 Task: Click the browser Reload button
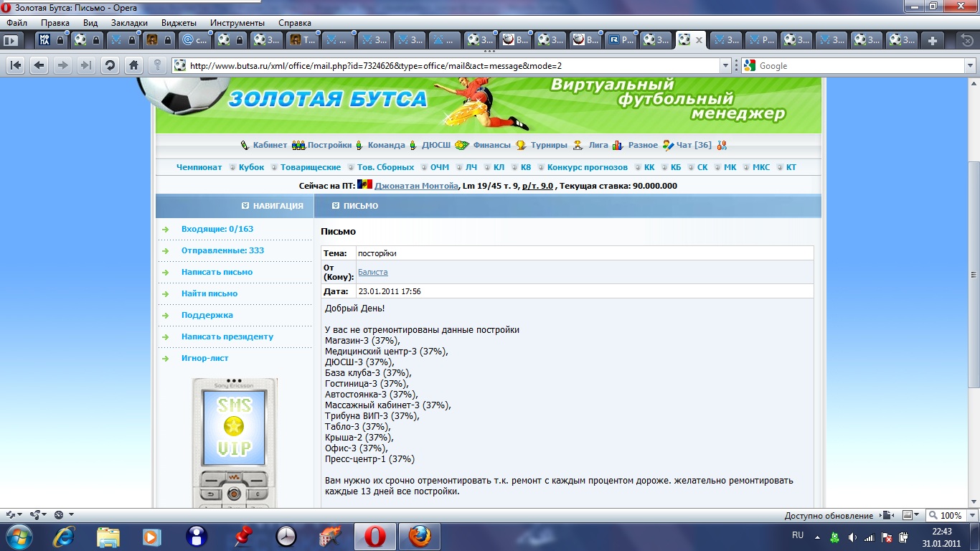click(110, 65)
